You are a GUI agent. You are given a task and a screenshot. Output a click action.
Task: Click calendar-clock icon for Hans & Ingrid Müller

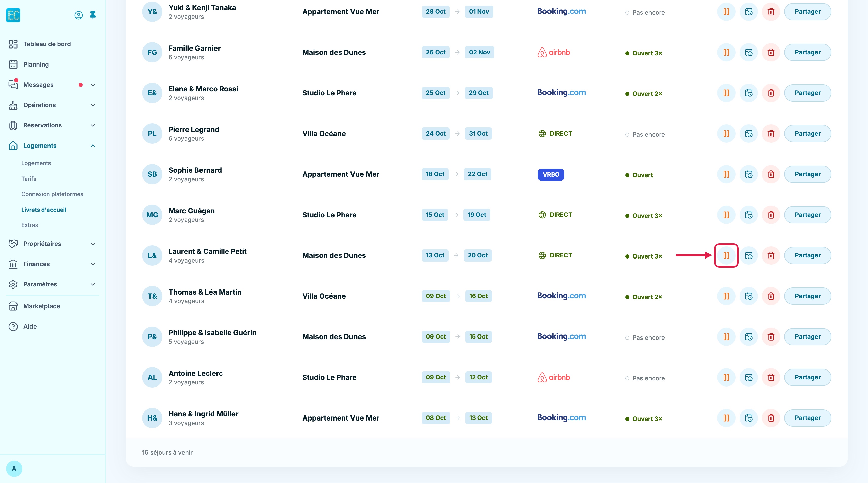coord(748,418)
